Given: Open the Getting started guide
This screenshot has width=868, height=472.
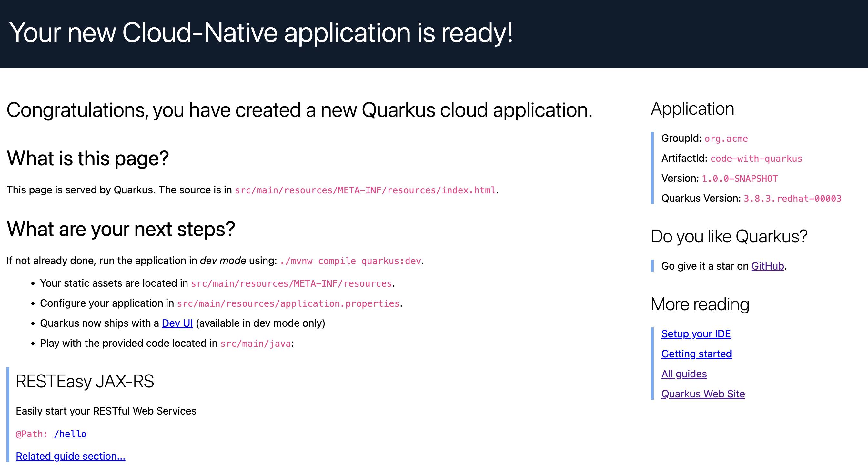Looking at the screenshot, I should tap(696, 354).
